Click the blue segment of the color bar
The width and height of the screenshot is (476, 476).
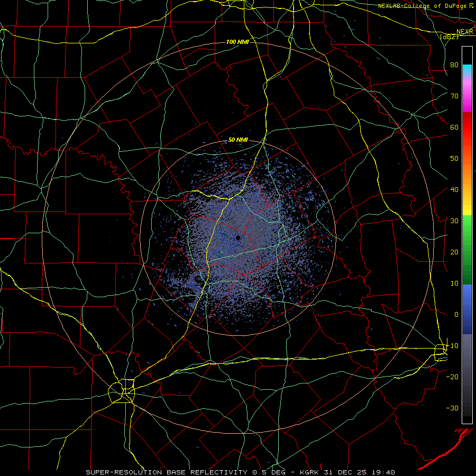click(467, 309)
